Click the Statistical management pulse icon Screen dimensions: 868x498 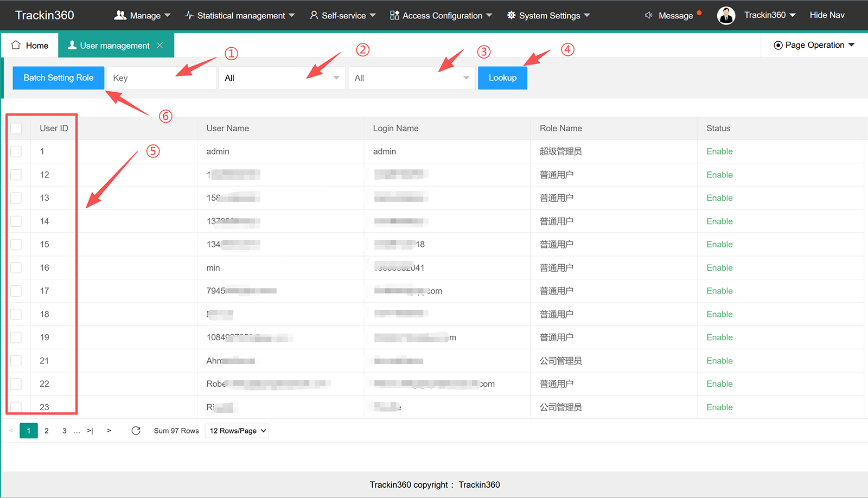(x=189, y=15)
